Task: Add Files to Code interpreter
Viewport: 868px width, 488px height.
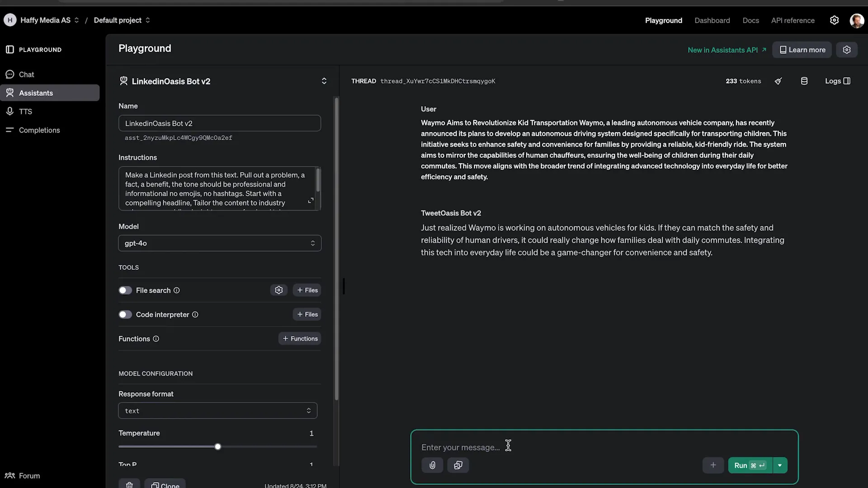Action: pyautogui.click(x=307, y=314)
